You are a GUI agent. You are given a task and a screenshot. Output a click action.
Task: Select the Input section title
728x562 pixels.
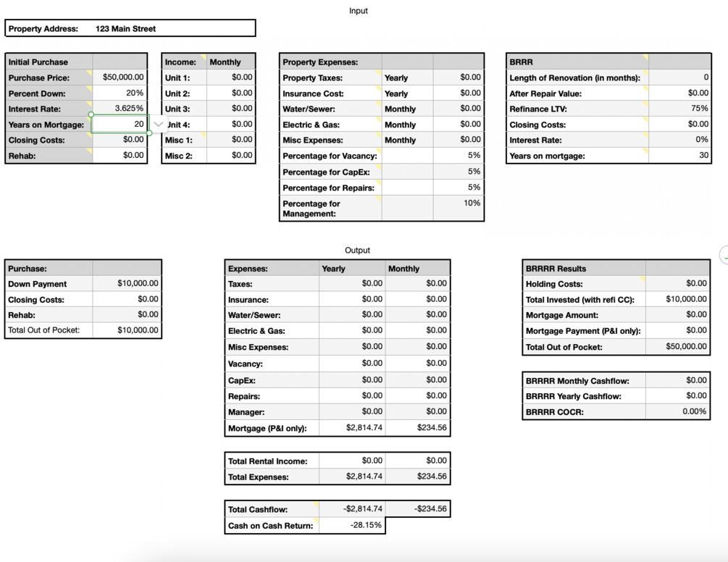click(x=359, y=11)
